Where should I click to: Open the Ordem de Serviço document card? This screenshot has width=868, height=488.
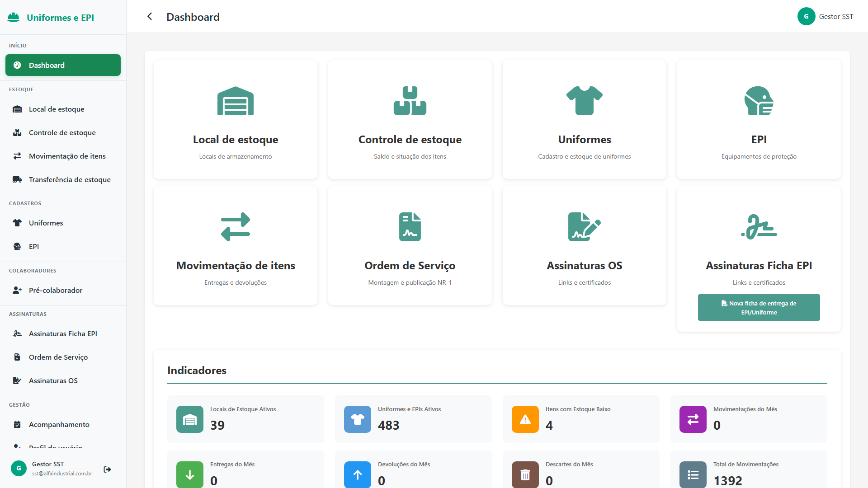point(410,246)
